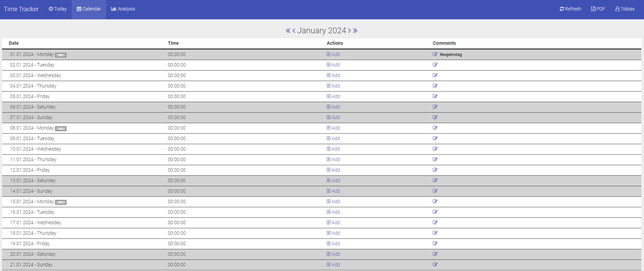Export calendar as PDF
The height and width of the screenshot is (271, 644).
coord(598,9)
